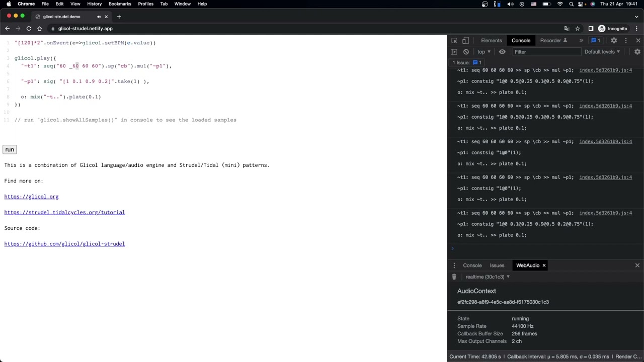Mute the glicol-strudel demo tab audio
644x362 pixels.
tap(99, 17)
